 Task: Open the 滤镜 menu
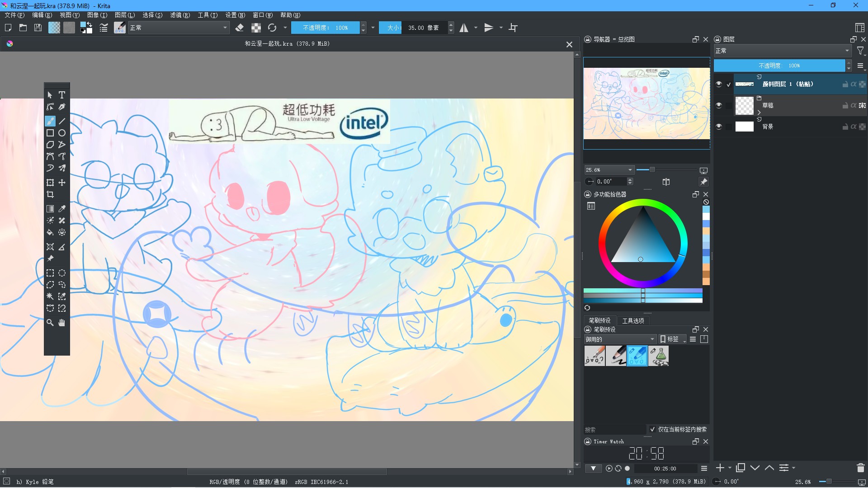179,15
